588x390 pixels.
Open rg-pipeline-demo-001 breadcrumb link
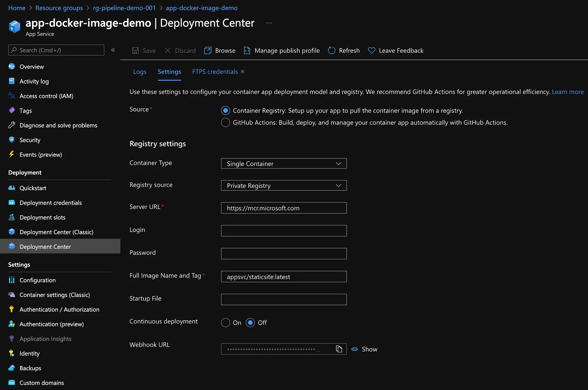pyautogui.click(x=124, y=8)
